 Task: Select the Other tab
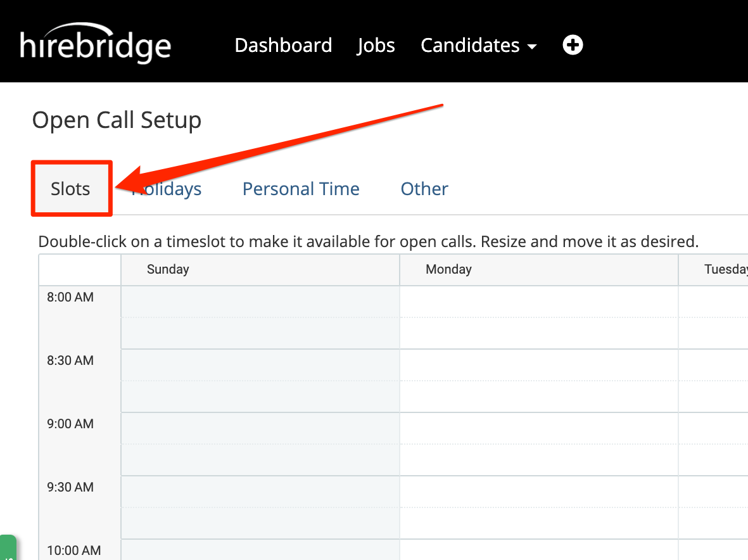pyautogui.click(x=424, y=188)
